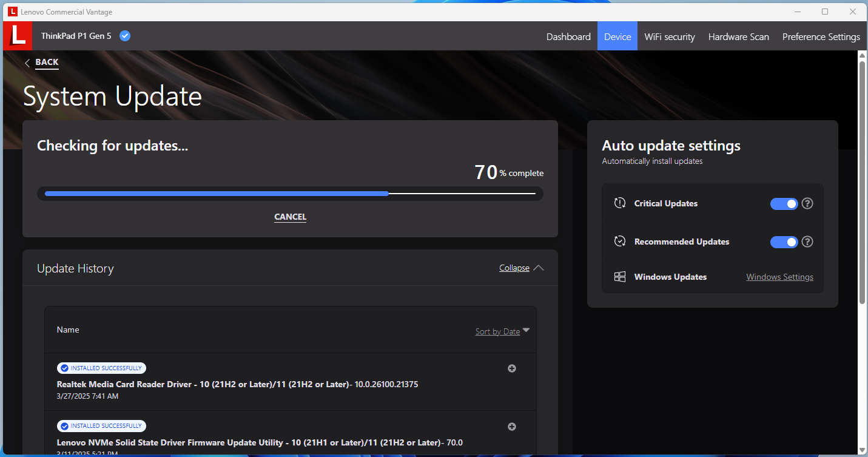Open the WiFi security tab
Image resolution: width=868 pixels, height=457 pixels.
[669, 36]
